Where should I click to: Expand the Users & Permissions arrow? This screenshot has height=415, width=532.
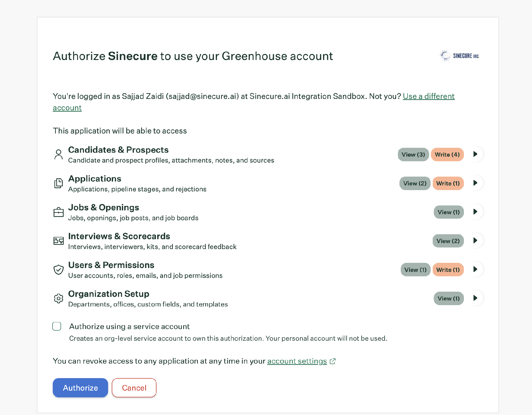[475, 269]
